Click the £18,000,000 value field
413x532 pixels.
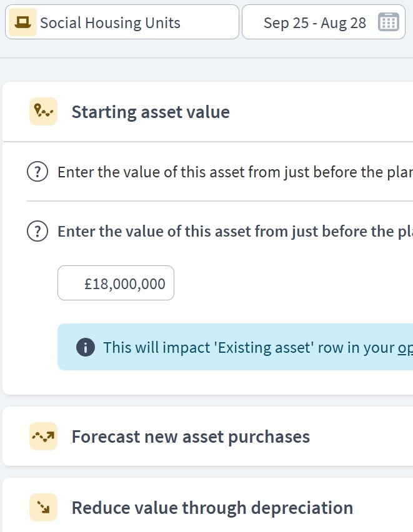point(116,283)
